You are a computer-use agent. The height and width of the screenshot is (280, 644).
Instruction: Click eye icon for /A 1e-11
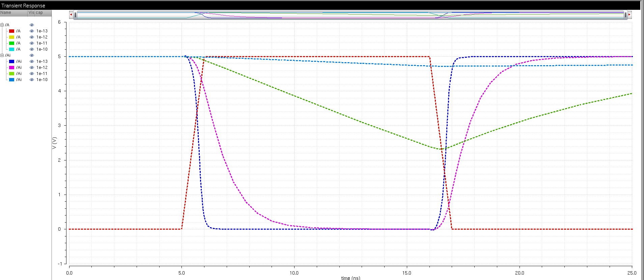[x=32, y=43]
